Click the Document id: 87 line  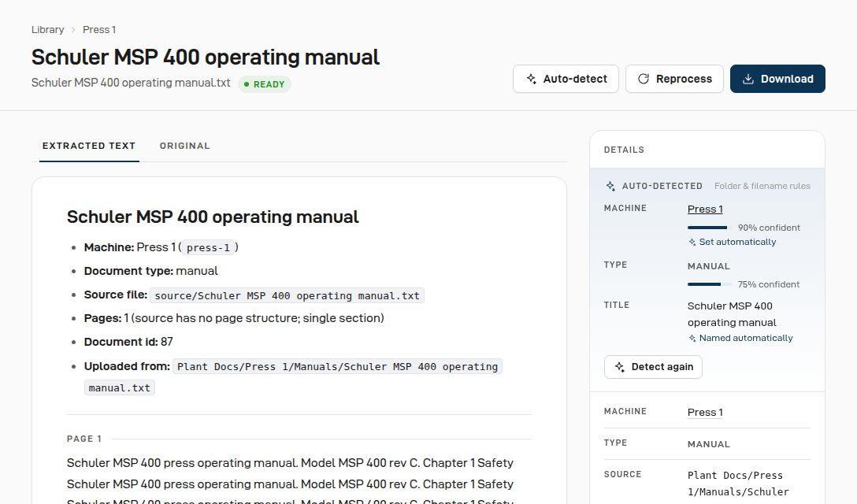tap(128, 343)
